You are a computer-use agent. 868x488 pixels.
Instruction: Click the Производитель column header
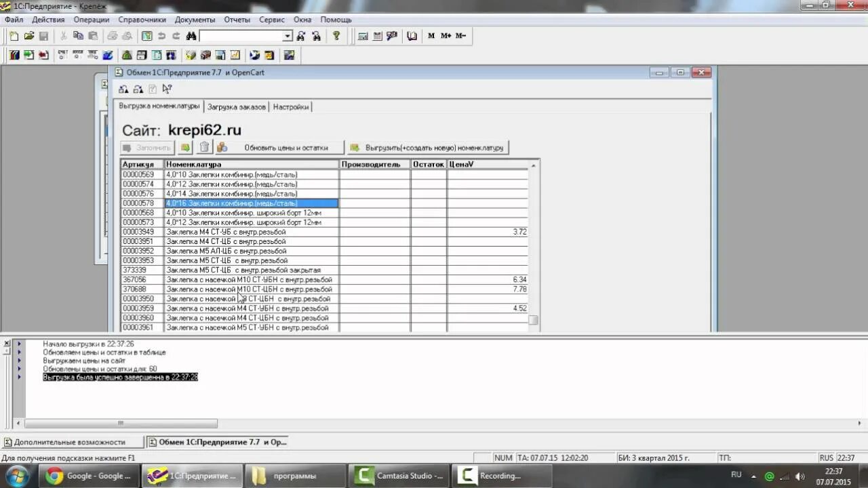tap(375, 165)
